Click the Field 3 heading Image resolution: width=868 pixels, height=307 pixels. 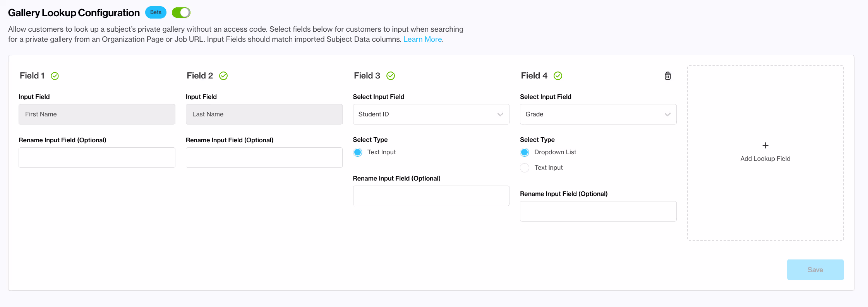(x=367, y=76)
